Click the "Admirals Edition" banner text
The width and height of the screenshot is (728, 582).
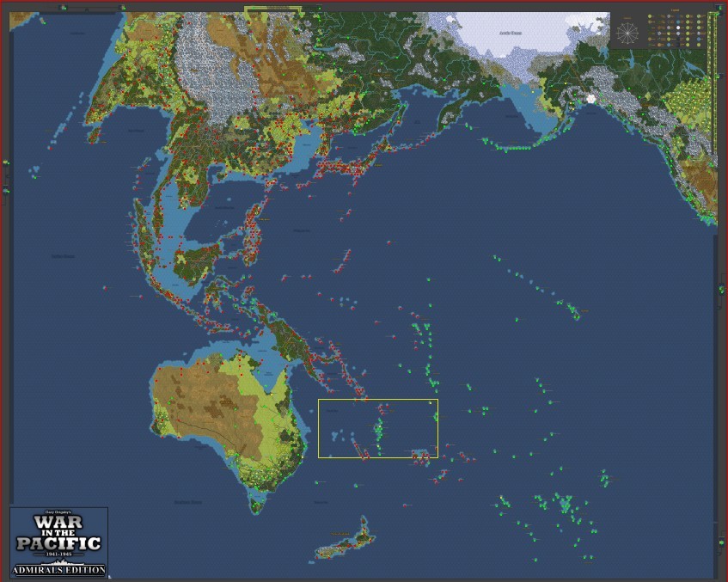click(59, 569)
